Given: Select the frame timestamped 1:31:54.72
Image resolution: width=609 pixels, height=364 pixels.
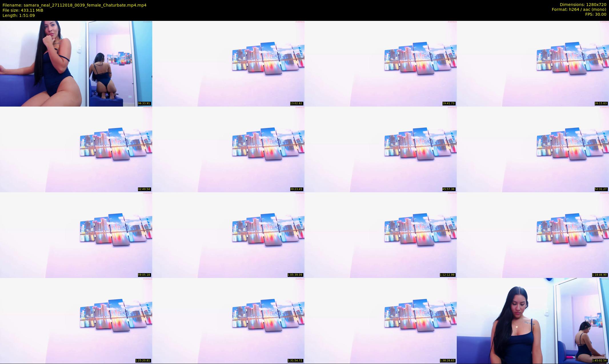Looking at the screenshot, I should click(228, 321).
